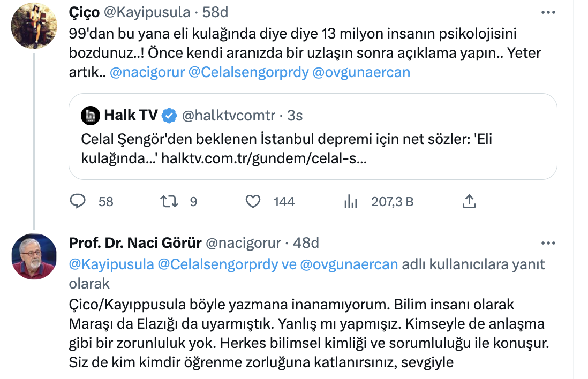This screenshot has height=379, width=588.
Task: Click the reply icon under Çiço's tweet
Action: pyautogui.click(x=78, y=201)
